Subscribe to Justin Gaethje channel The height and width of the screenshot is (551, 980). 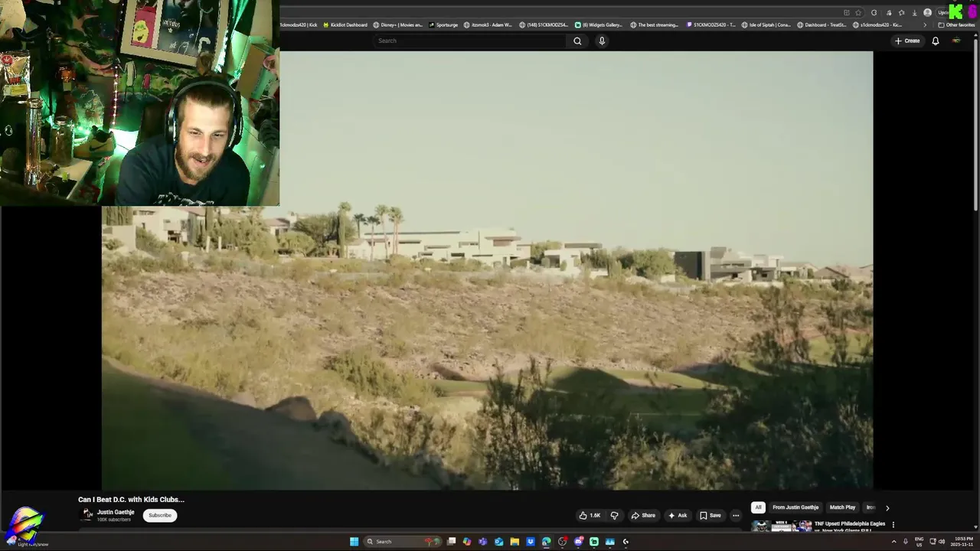tap(160, 515)
